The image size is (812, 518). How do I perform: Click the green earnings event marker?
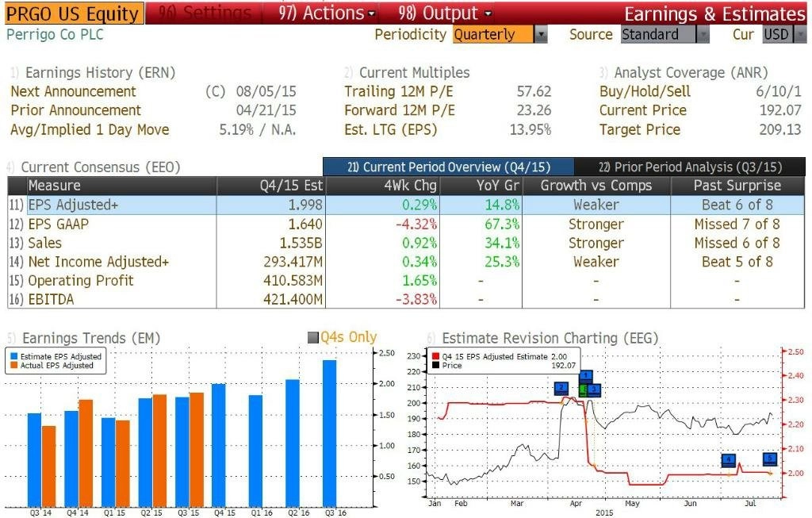click(583, 389)
